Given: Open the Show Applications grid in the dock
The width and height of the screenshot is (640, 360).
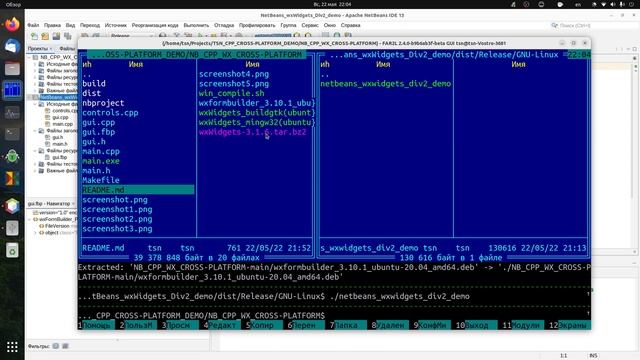Looking at the screenshot, I should [x=12, y=347].
